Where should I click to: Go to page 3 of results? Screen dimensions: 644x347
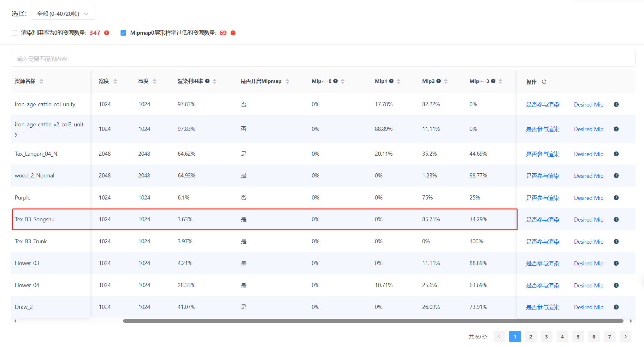click(546, 337)
